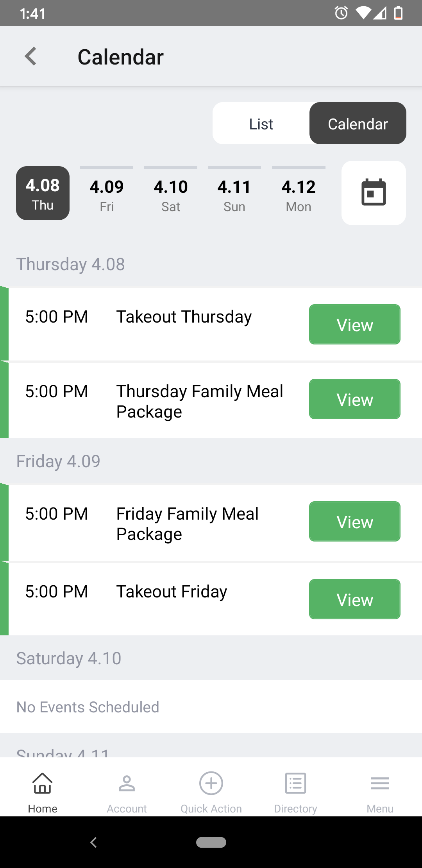
Task: Select the 4.11 Sun date
Action: click(234, 193)
